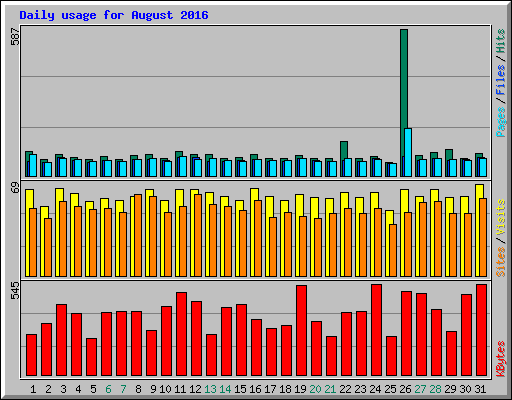This screenshot has width=512, height=400.
Task: Click day label 15 on x-axis
Action: [x=240, y=389]
